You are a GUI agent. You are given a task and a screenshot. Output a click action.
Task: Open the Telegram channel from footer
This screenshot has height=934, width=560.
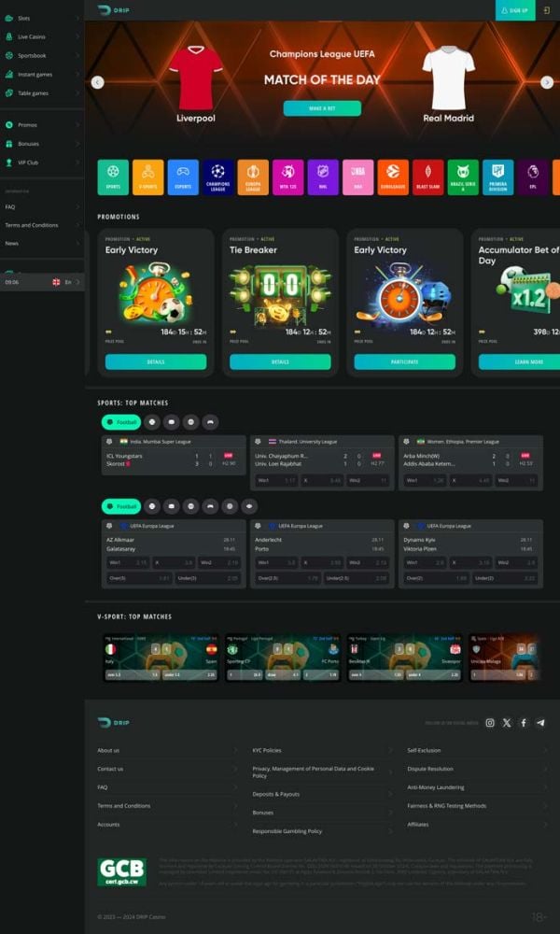point(540,723)
